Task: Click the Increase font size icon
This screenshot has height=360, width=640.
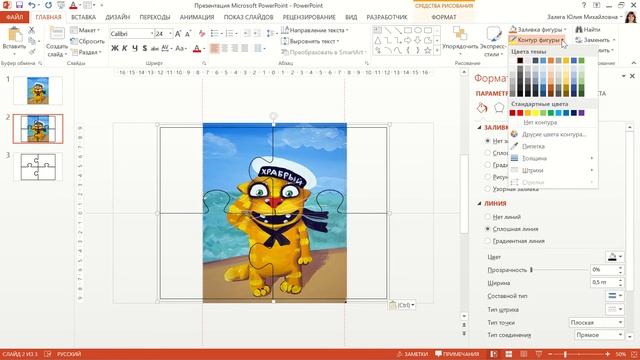Action: point(178,34)
